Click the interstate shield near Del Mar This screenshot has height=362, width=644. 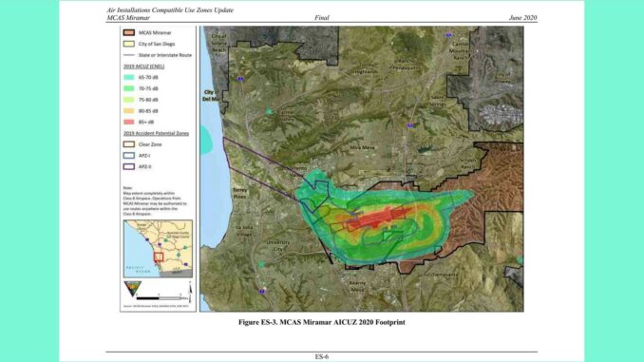240,79
